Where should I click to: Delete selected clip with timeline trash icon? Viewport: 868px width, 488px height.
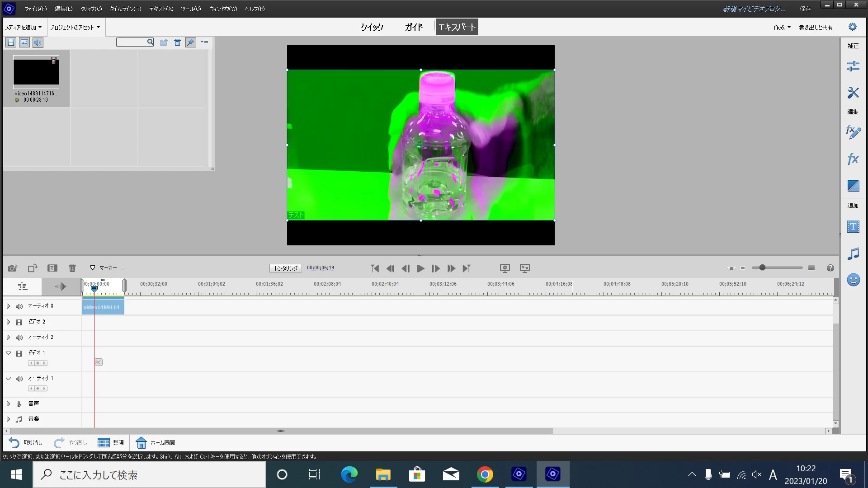click(72, 268)
